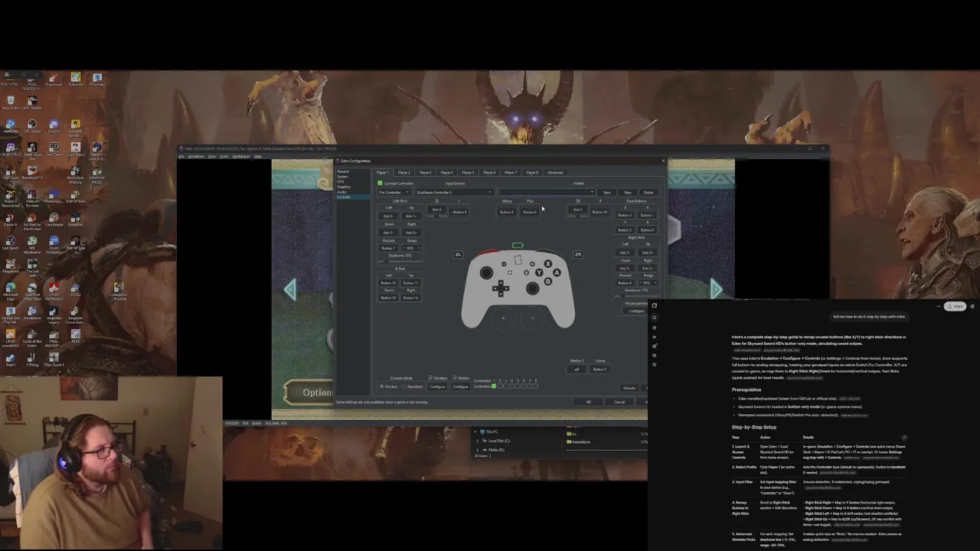Open the PCSX2 desktop icon

(75, 289)
